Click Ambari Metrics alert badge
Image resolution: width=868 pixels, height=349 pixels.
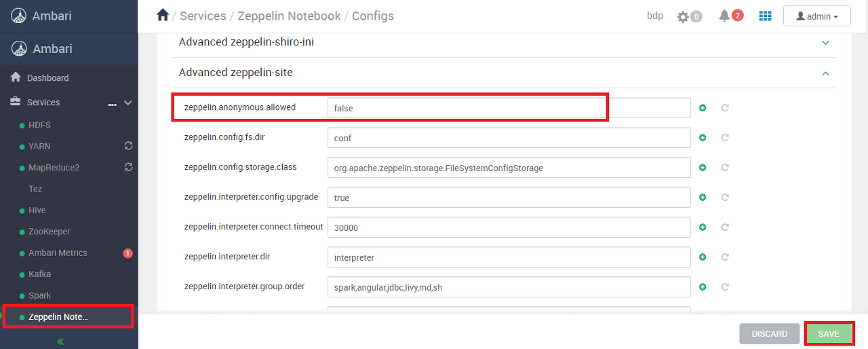coord(127,253)
